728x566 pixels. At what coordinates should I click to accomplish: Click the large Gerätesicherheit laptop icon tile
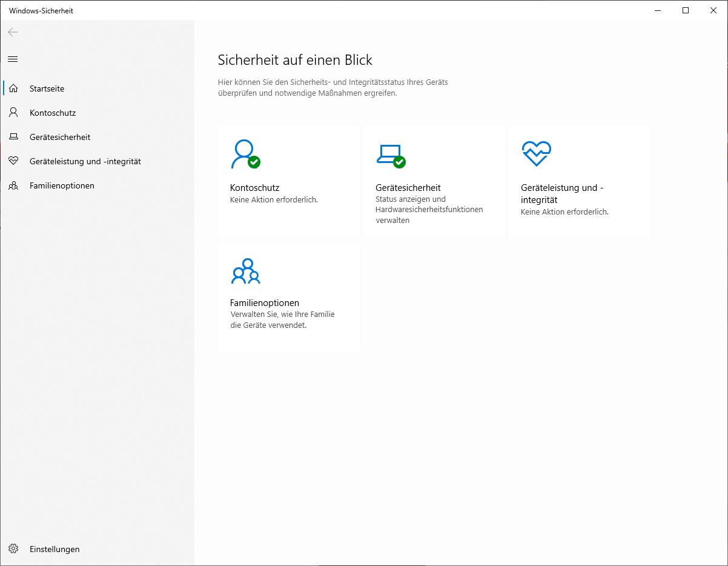(391, 155)
